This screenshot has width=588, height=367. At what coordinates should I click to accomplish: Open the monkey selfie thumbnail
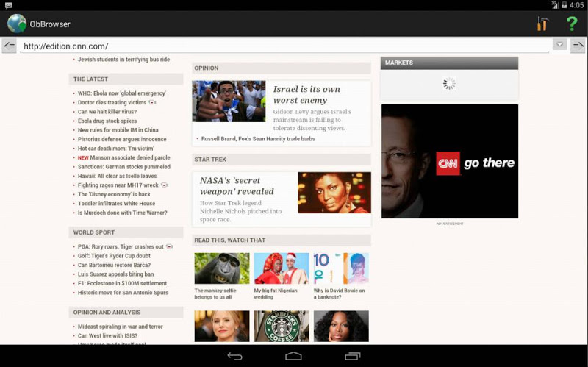click(222, 268)
